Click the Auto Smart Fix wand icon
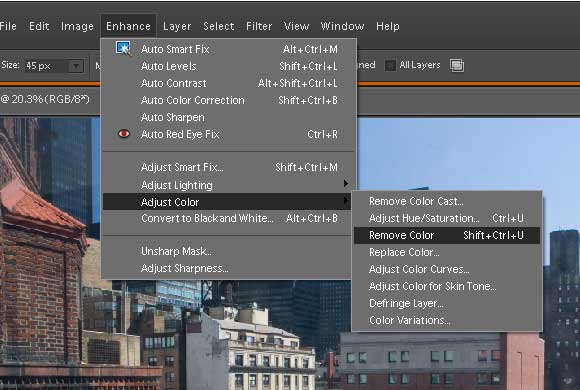Image resolution: width=580 pixels, height=390 pixels. (123, 48)
